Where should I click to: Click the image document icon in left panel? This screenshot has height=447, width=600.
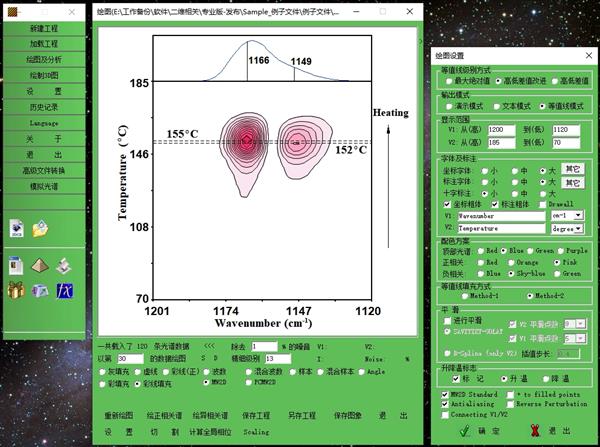[x=16, y=230]
